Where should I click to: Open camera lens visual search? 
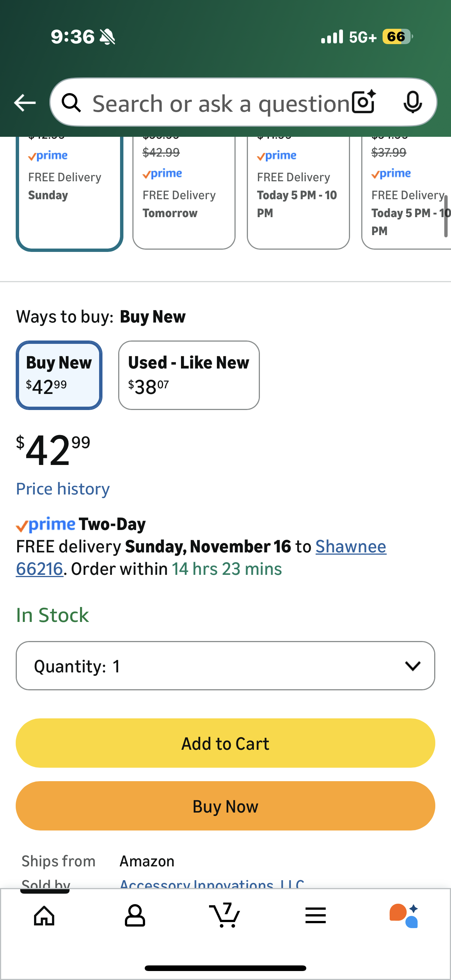click(x=363, y=102)
